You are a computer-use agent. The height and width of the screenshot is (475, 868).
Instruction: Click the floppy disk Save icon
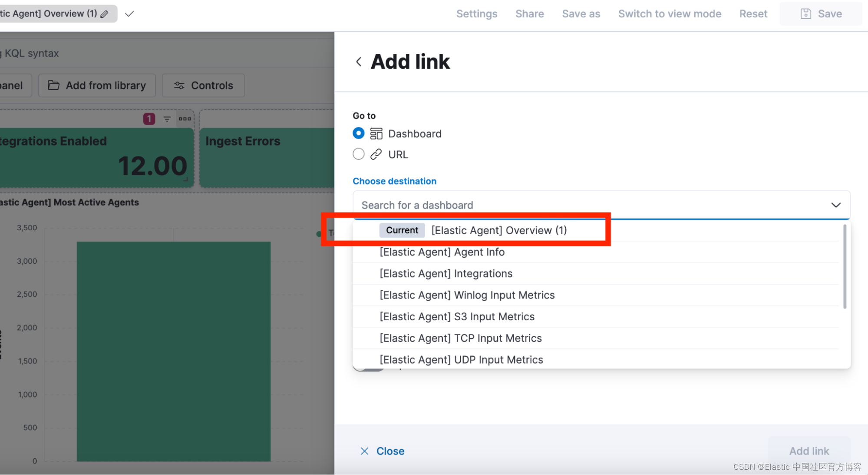tap(805, 14)
